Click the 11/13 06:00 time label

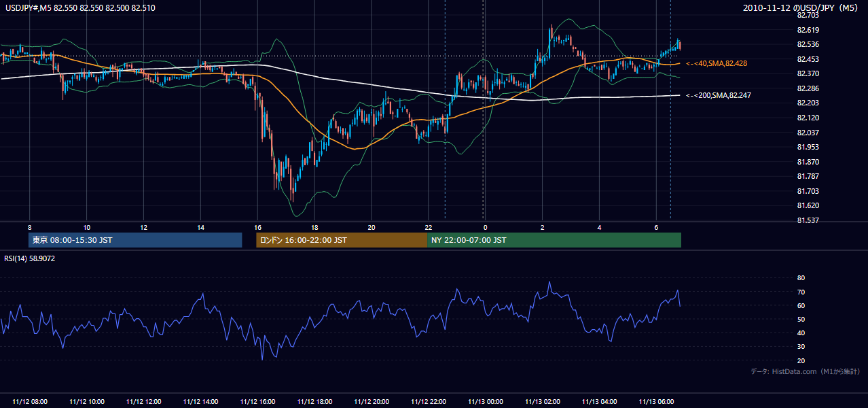tap(657, 402)
